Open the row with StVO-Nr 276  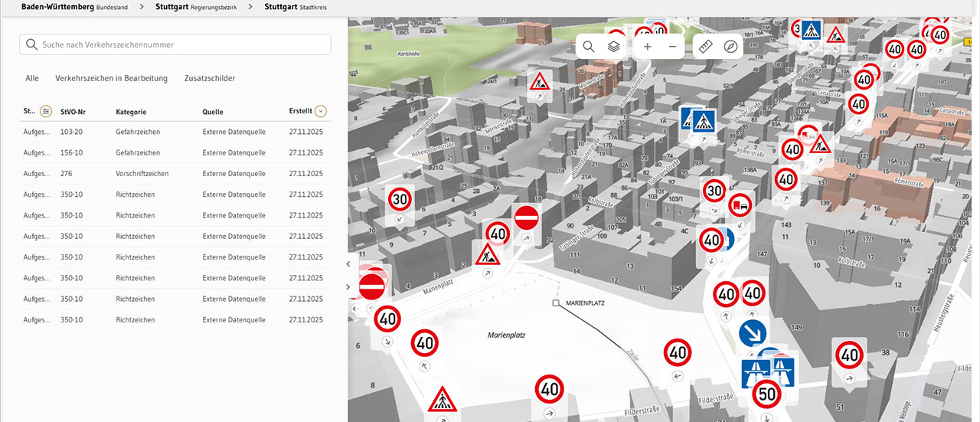[175, 174]
